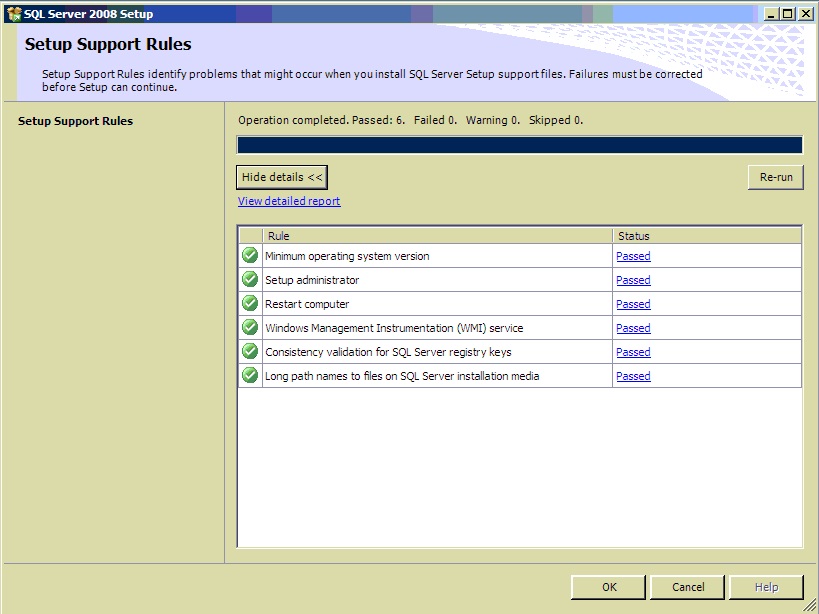Click green check icon beside Setup administrator
Screen dimensions: 819x614
point(250,279)
